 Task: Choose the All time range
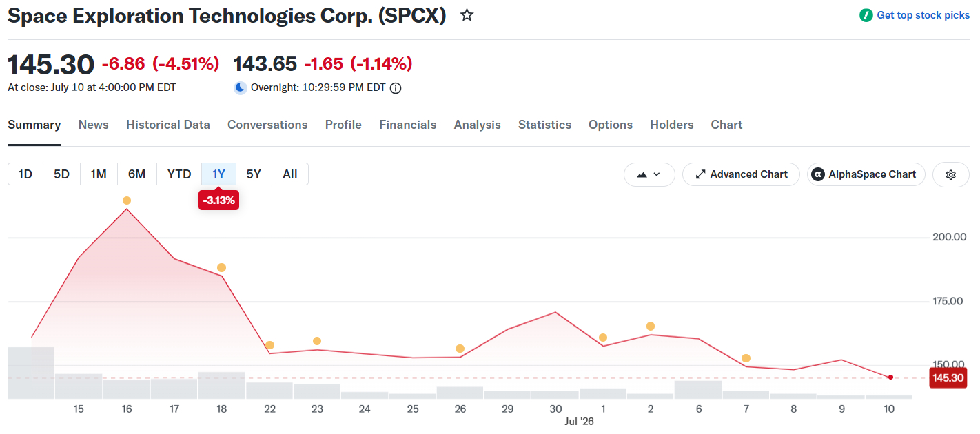coord(290,174)
